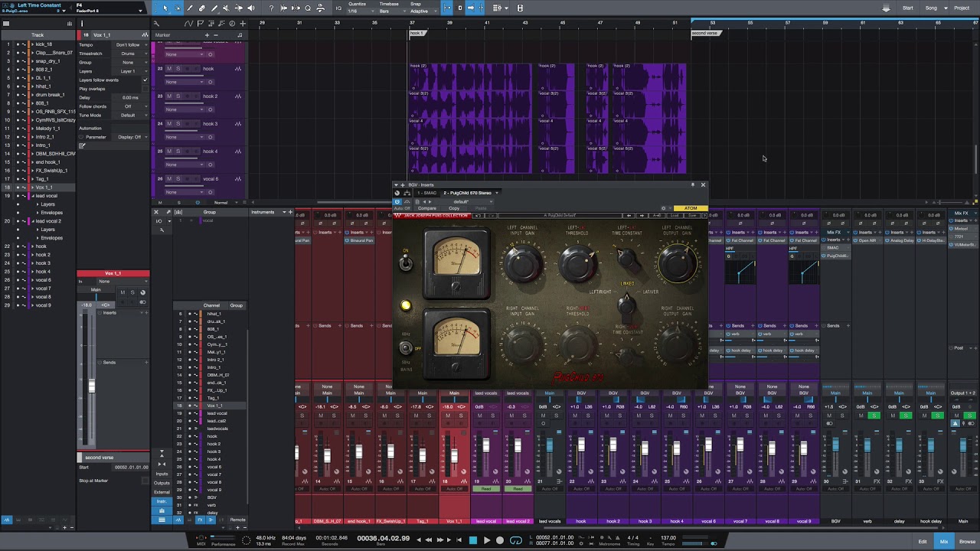Click the Compare button in plugin header
Screen dimensions: 980x551
[426, 208]
